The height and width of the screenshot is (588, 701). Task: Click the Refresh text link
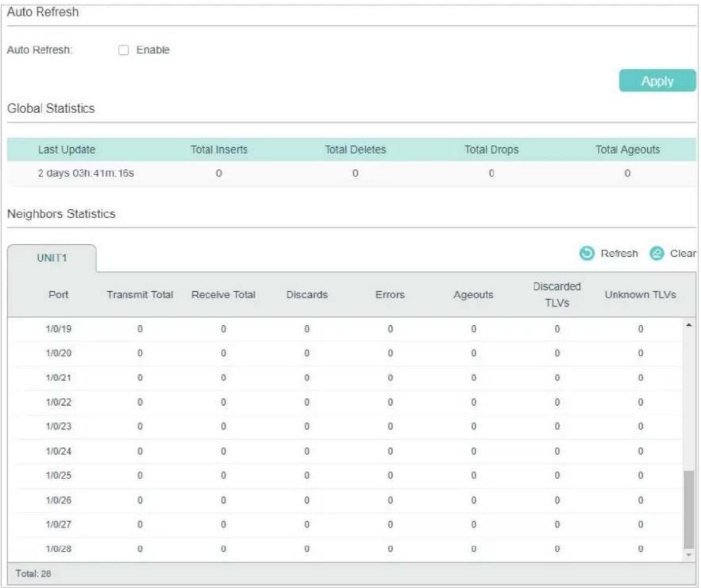[619, 253]
